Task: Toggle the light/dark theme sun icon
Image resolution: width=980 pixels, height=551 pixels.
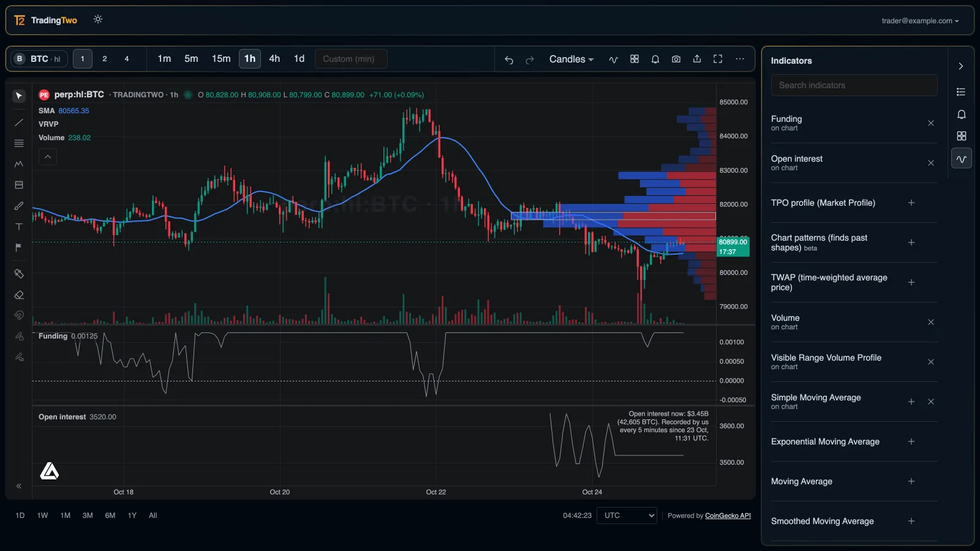Action: pyautogui.click(x=98, y=20)
